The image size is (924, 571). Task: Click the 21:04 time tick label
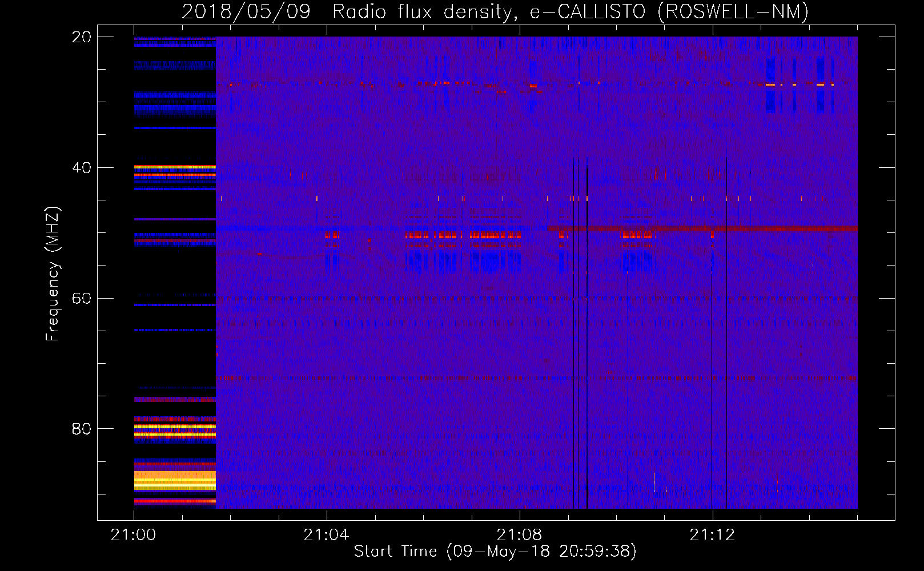click(326, 535)
